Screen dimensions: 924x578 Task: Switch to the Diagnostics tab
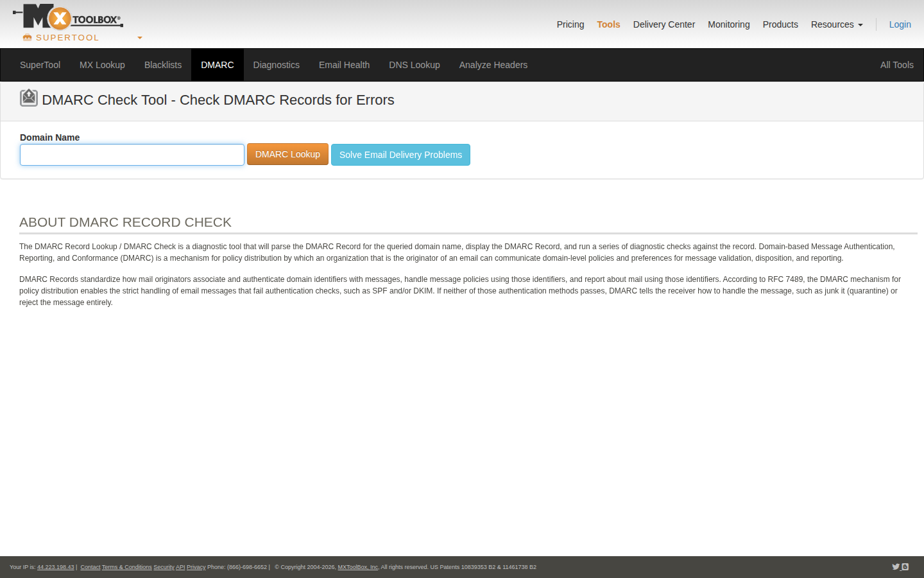coord(277,65)
